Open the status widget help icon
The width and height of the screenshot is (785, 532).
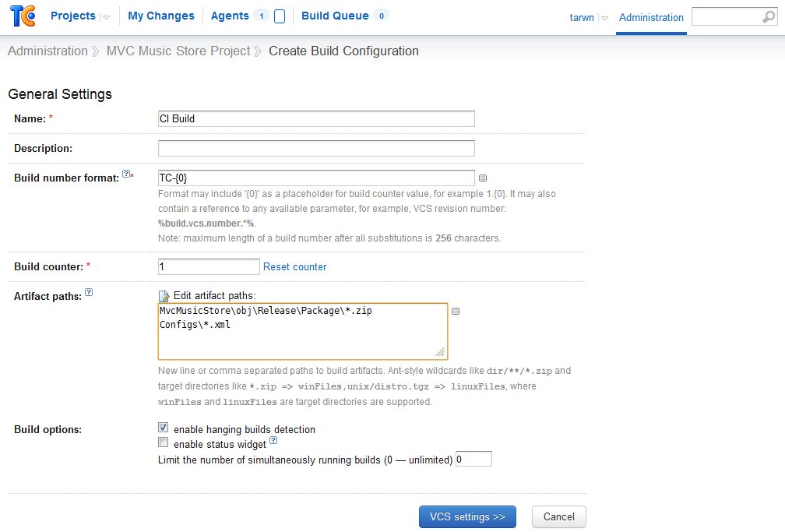pyautogui.click(x=273, y=440)
